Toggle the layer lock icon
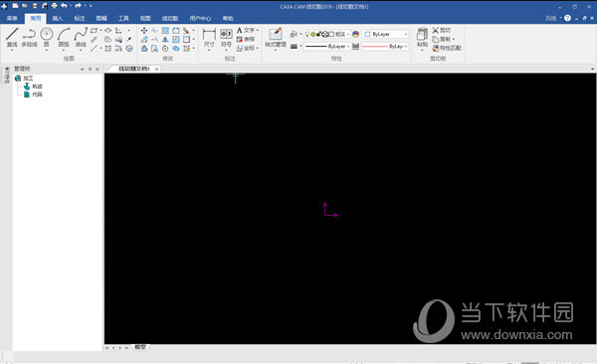 (x=318, y=34)
